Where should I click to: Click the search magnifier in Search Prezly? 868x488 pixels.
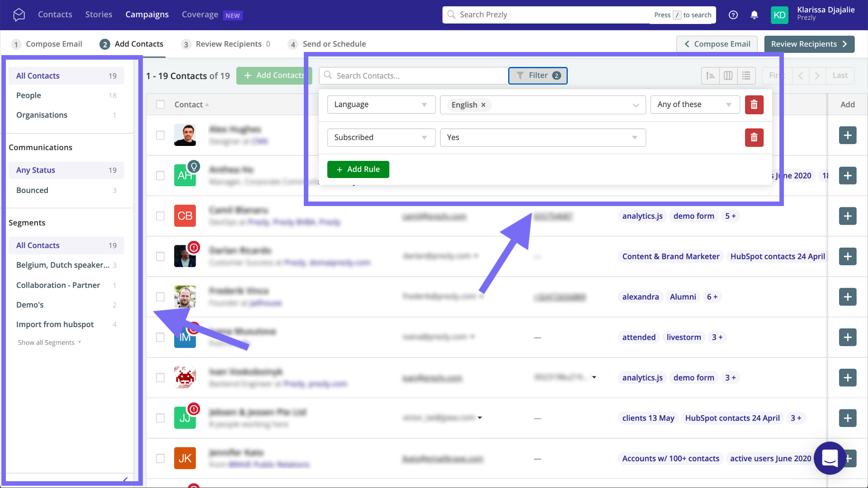pyautogui.click(x=451, y=14)
